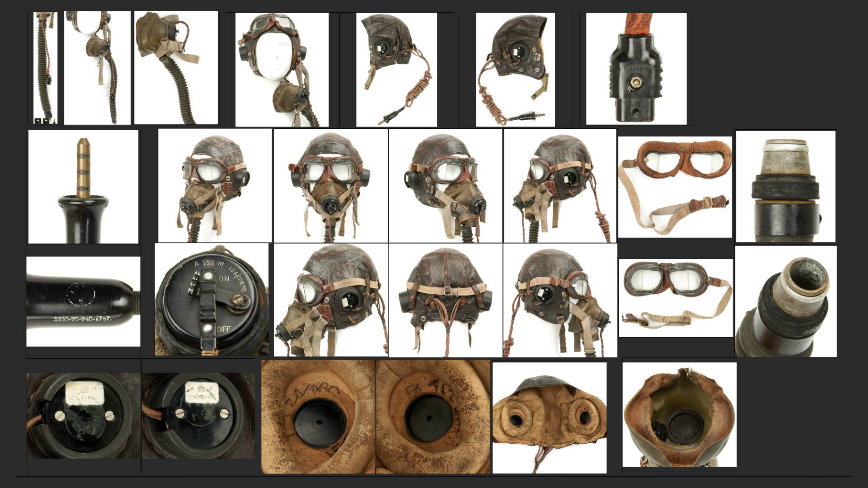Screen dimensions: 868x488
Task: Open the rear view of leather helmet
Action: coord(445,300)
